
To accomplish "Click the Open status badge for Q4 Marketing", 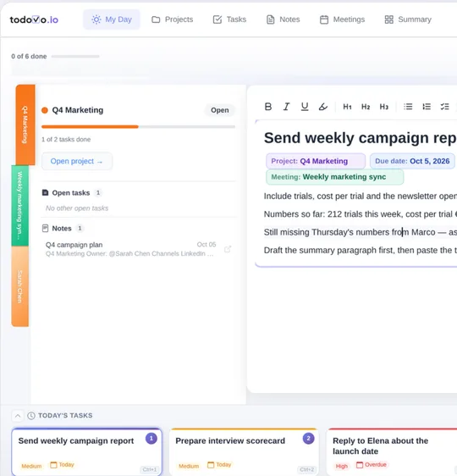I will pyautogui.click(x=220, y=110).
